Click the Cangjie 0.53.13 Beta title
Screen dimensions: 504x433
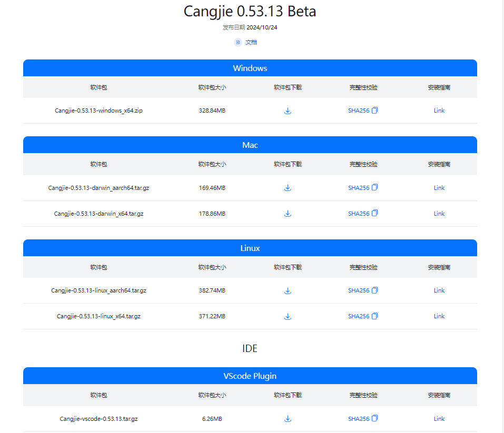[x=250, y=12]
